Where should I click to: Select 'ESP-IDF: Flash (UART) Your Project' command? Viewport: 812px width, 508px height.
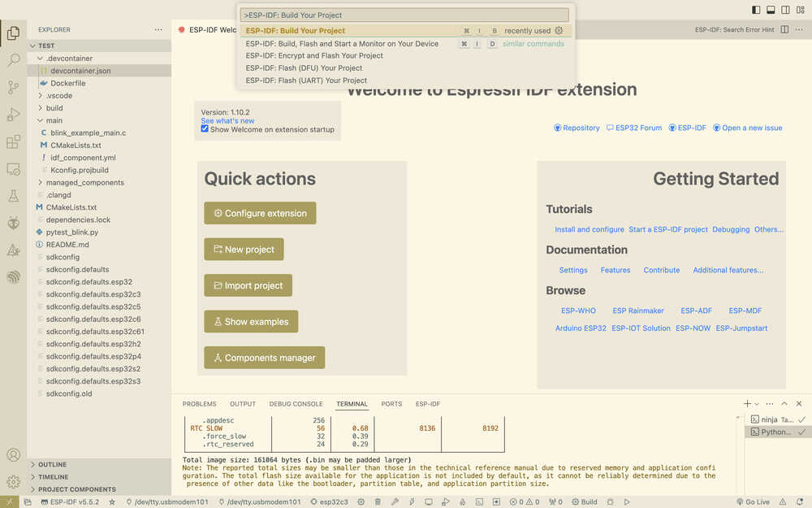tap(306, 80)
